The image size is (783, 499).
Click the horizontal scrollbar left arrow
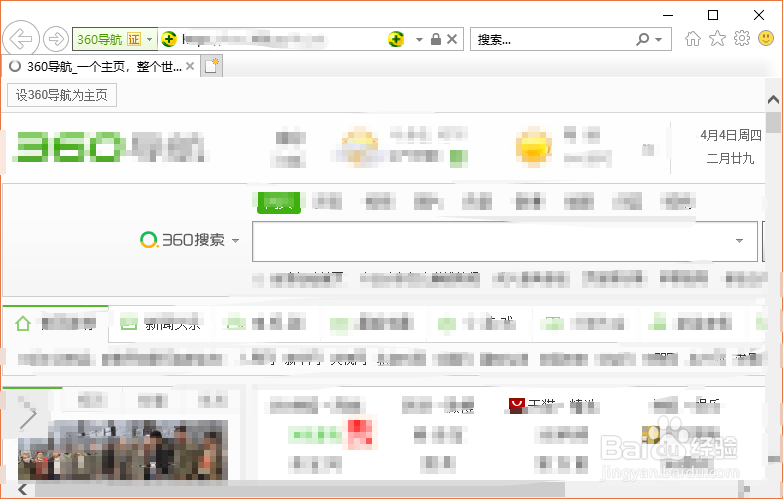[x=22, y=489]
